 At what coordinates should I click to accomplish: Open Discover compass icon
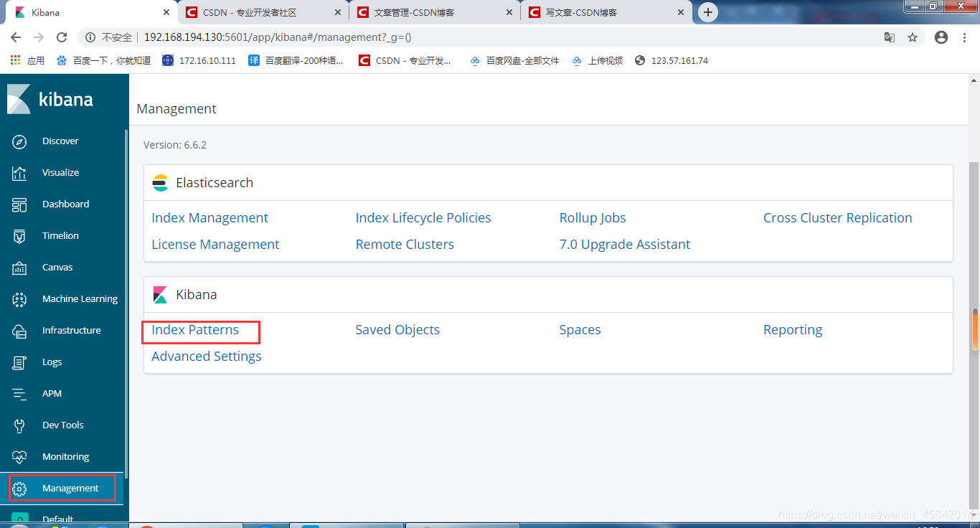point(19,141)
